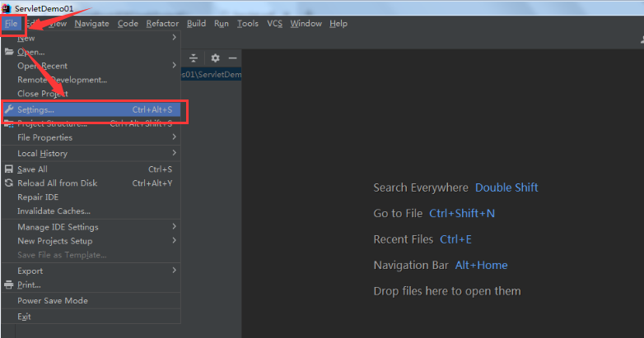Expand the Open Recent submenu arrow
The image size is (644, 338).
point(174,65)
